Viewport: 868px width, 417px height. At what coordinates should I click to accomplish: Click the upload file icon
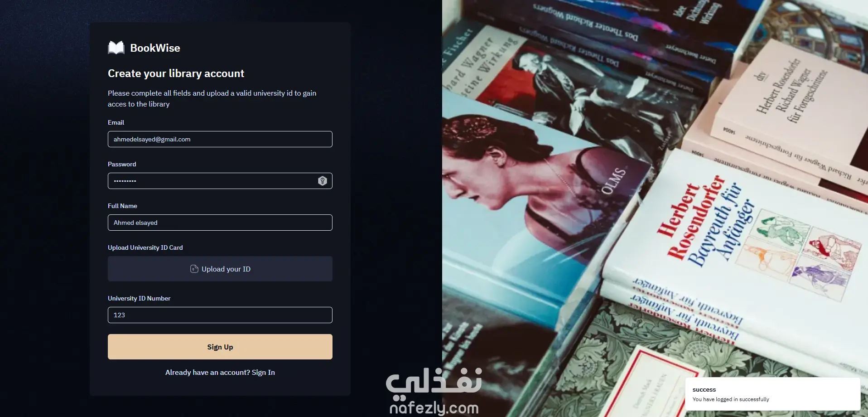coord(194,269)
